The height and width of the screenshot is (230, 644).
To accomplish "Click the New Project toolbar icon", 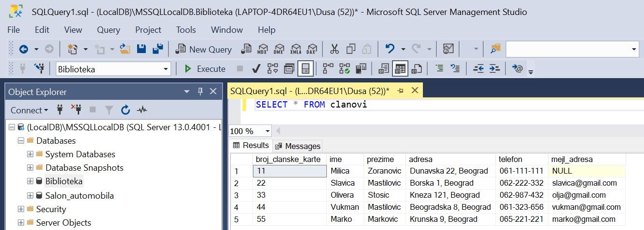I will click(73, 49).
